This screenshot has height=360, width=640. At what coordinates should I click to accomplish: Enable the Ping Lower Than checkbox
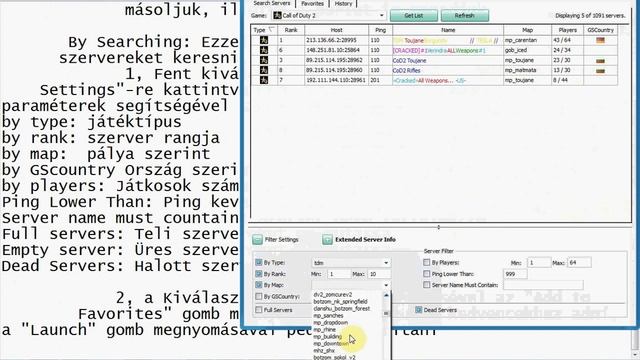pos(427,274)
